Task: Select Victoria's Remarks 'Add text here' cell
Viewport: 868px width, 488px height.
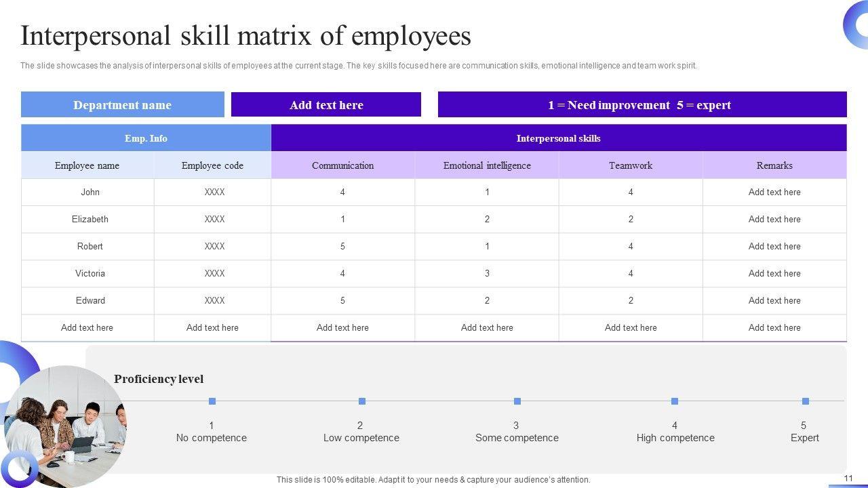Action: [774, 274]
